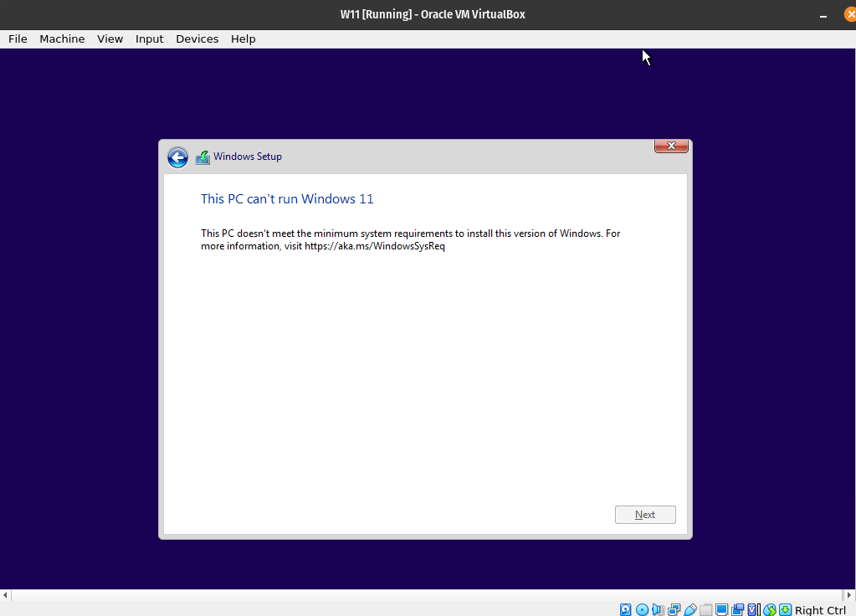Click the CPU virtualization V chip icon

point(752,609)
